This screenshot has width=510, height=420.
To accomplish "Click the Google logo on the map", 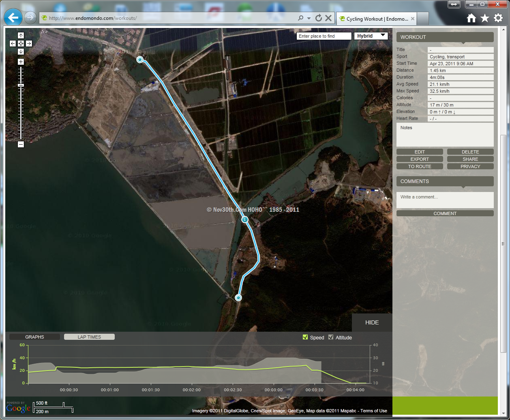I will click(x=18, y=408).
